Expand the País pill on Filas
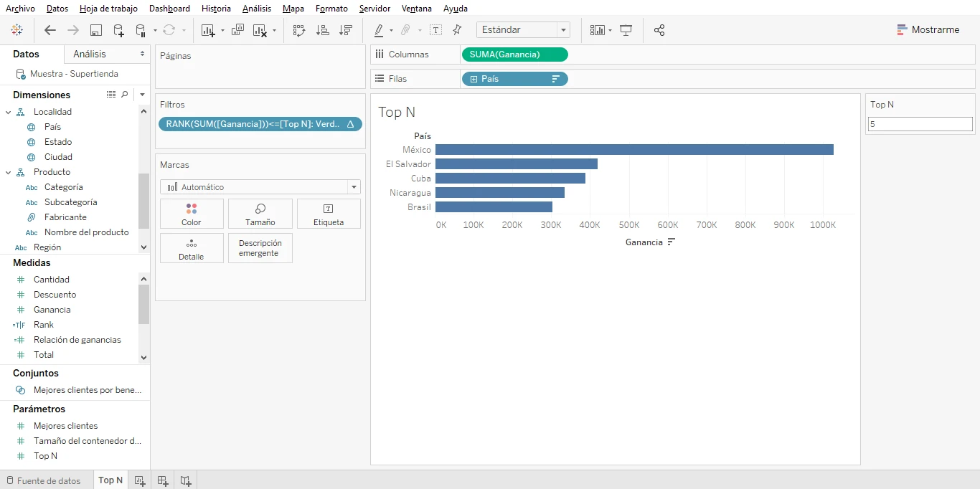The width and height of the screenshot is (980, 489). tap(473, 79)
